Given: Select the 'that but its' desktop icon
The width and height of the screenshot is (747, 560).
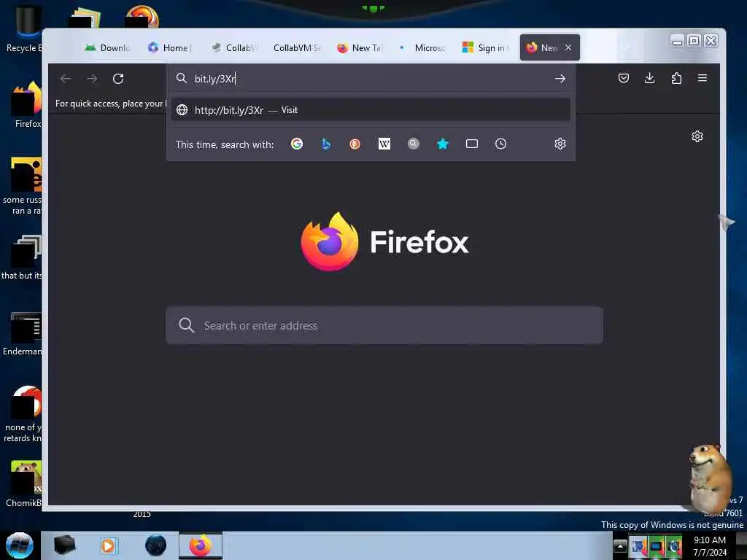Looking at the screenshot, I should pyautogui.click(x=22, y=257).
